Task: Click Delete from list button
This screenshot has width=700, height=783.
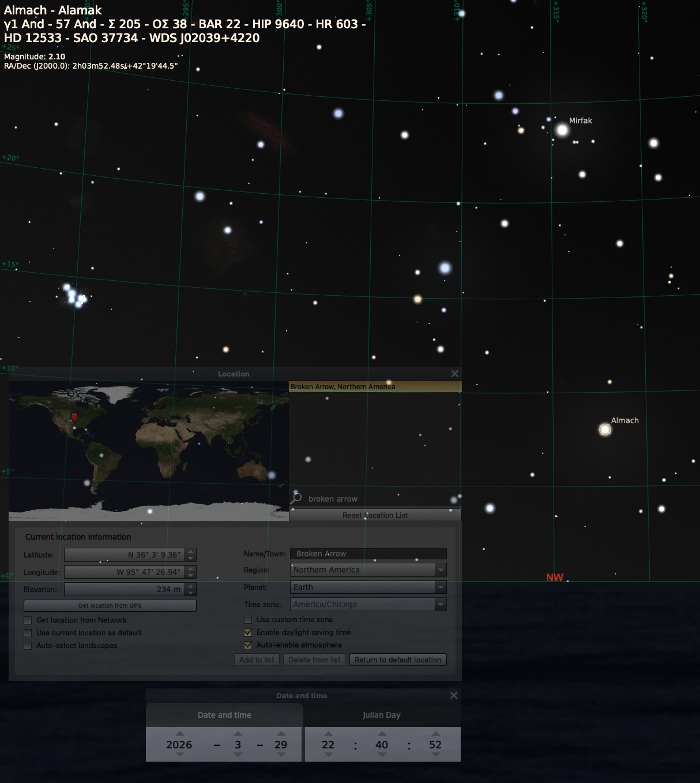Action: pos(314,660)
